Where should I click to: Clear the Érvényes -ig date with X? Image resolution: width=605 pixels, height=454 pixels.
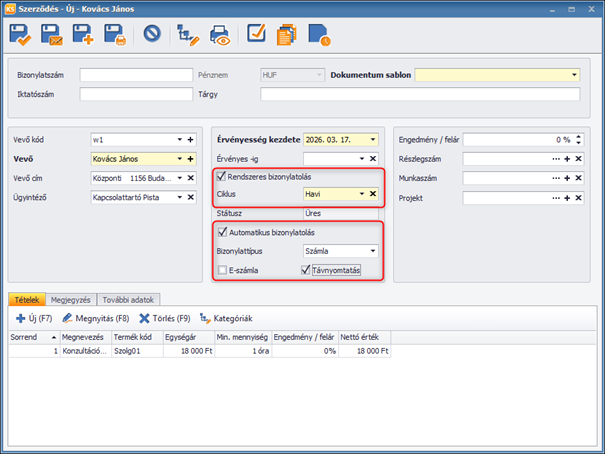373,159
